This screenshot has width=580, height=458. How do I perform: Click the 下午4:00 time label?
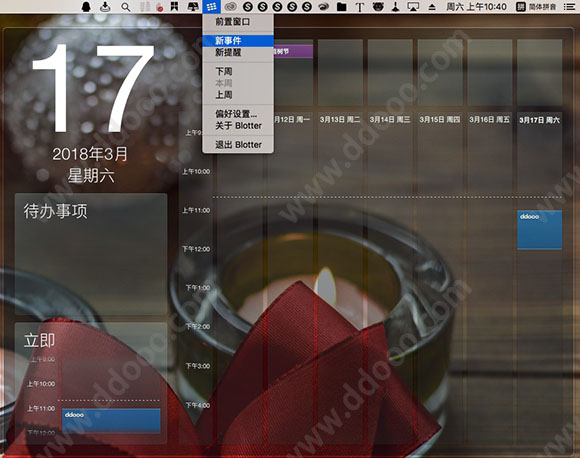pos(198,405)
